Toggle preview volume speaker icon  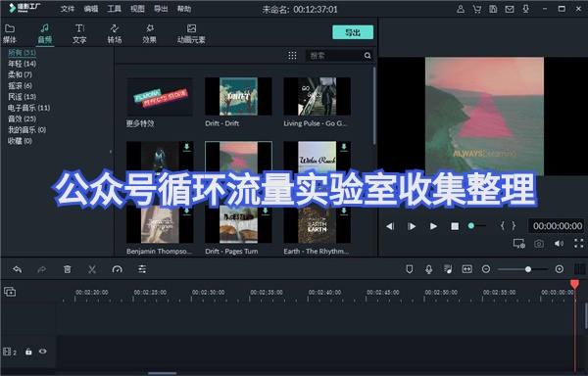[559, 244]
